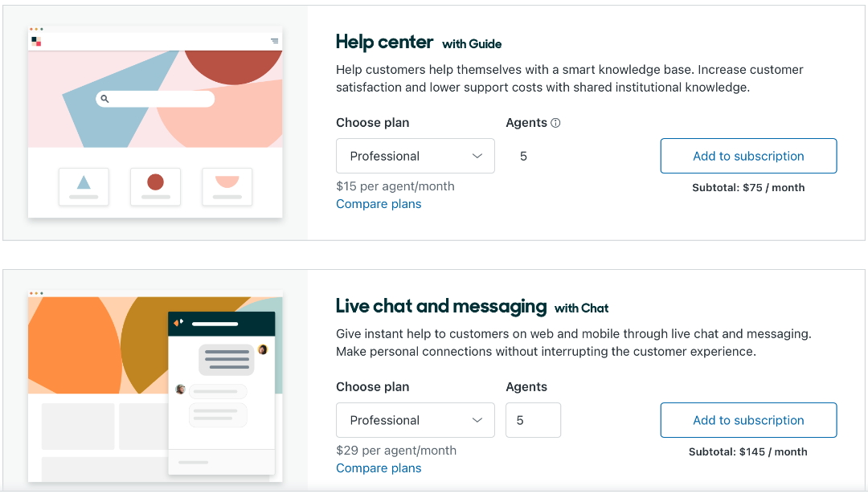This screenshot has width=868, height=494.
Task: Click the peach semicircle card in the Help center preview
Action: click(227, 186)
